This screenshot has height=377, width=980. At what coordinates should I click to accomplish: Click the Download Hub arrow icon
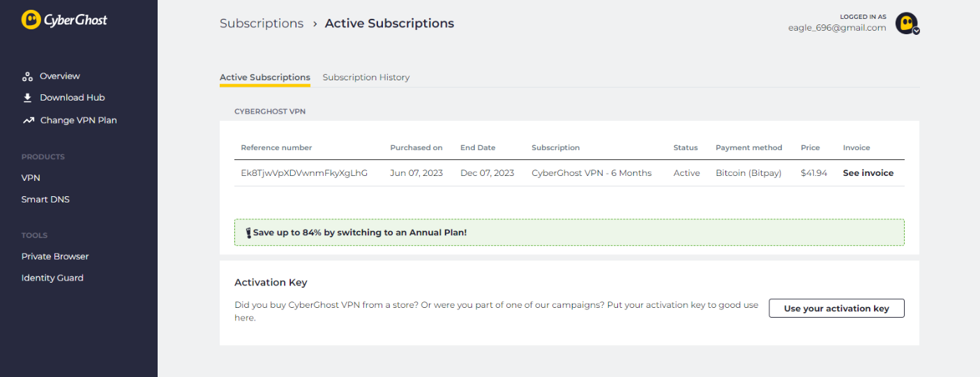[x=28, y=98]
